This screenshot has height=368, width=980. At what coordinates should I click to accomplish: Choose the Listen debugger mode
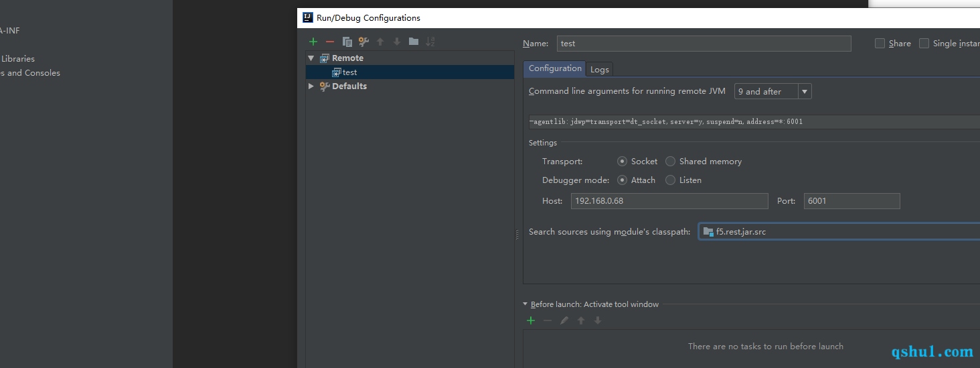coord(670,180)
